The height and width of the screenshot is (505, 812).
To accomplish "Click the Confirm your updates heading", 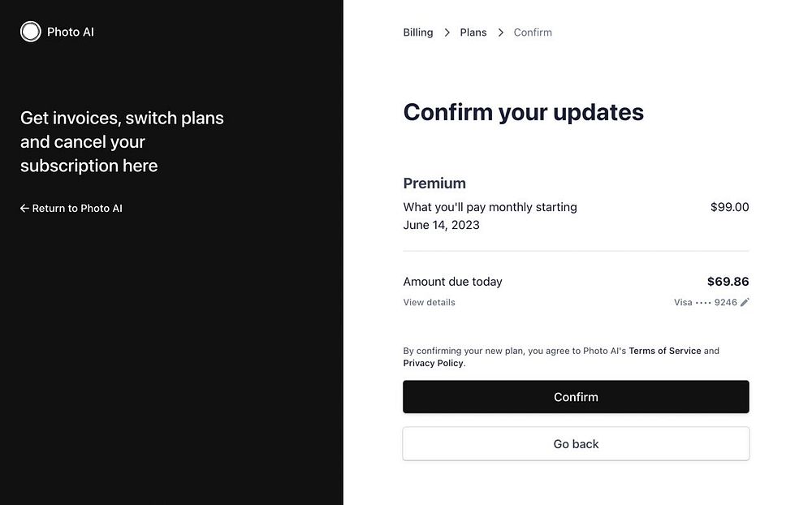I will click(x=523, y=112).
